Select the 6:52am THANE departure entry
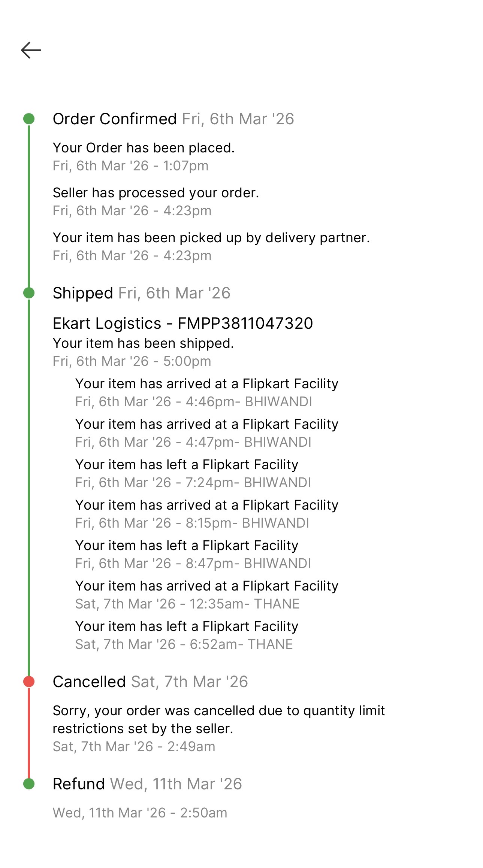Viewport: 483px width, 868px height. tap(187, 635)
